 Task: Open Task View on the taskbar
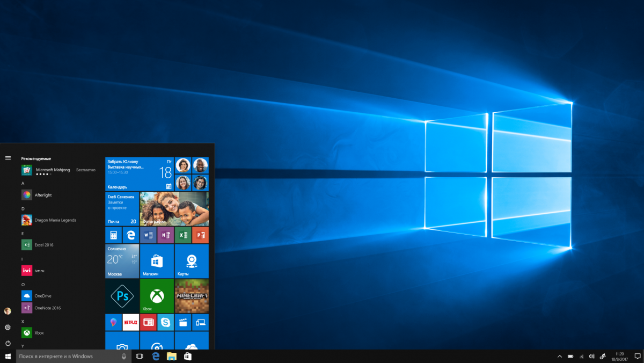point(140,356)
